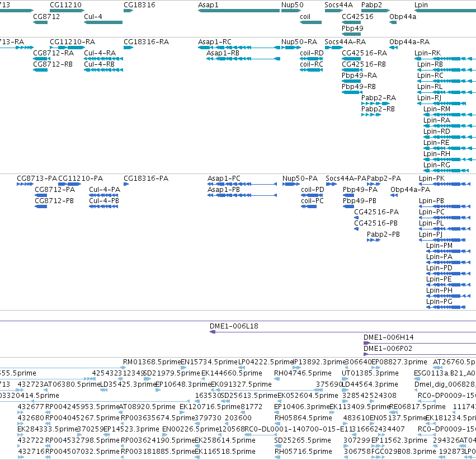Open the Lpin-RK transcript
The width and height of the screenshot is (476, 460).
point(445,59)
